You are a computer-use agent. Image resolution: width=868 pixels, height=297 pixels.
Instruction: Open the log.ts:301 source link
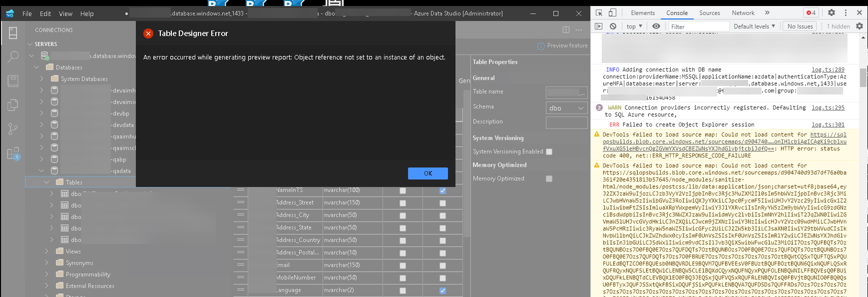click(828, 124)
